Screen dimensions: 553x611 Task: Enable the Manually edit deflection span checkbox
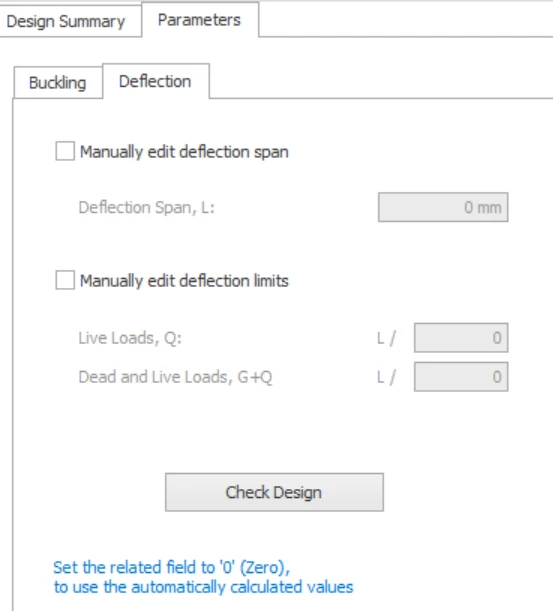[x=65, y=151]
